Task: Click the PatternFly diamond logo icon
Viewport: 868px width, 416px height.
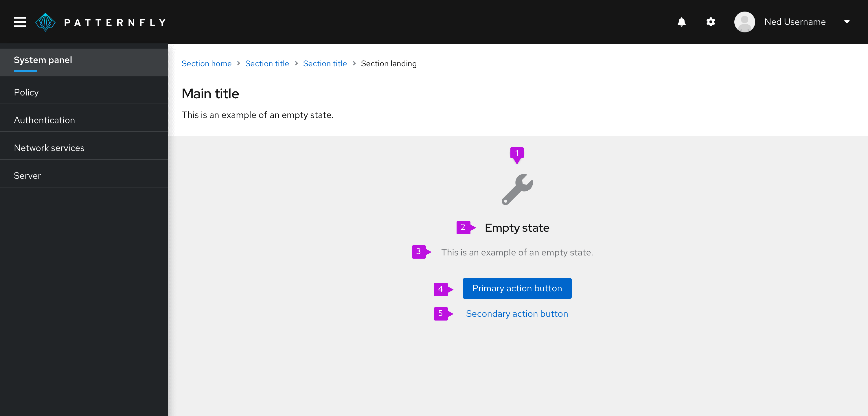Action: 46,22
